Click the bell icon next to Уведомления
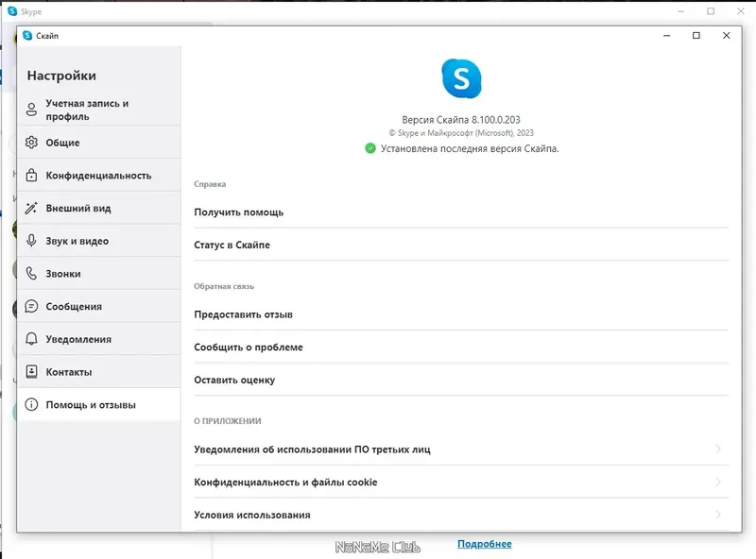This screenshot has height=559, width=756. [x=31, y=339]
